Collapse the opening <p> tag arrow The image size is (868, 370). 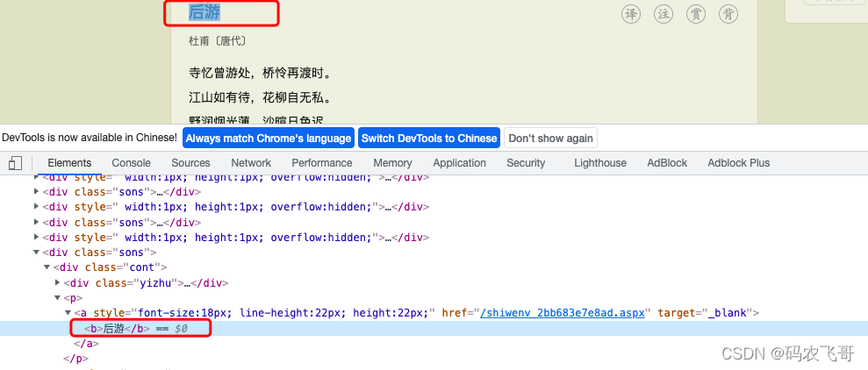pyautogui.click(x=58, y=298)
